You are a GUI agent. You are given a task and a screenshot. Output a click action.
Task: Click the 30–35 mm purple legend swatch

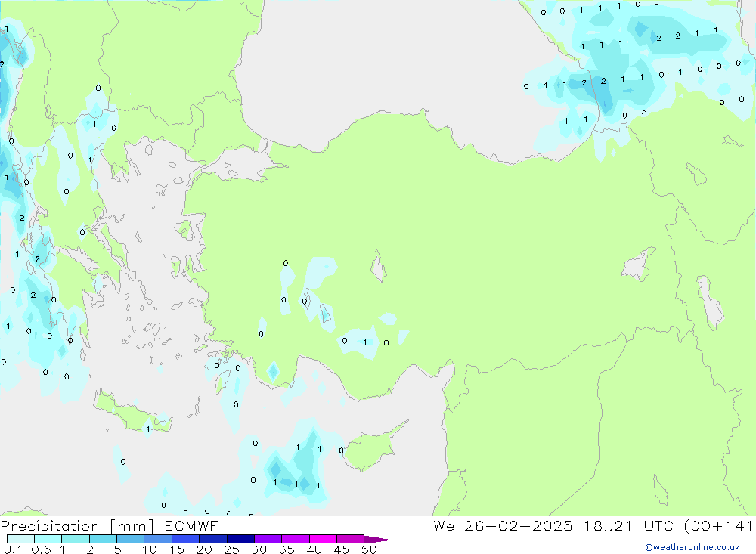pyautogui.click(x=268, y=539)
